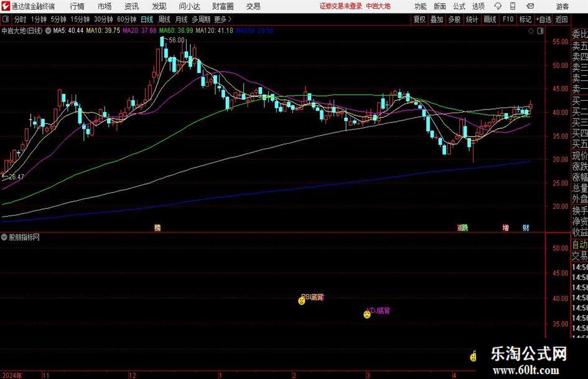588x379 pixels.
Task: Open the 问小达 menu
Action: (x=189, y=6)
